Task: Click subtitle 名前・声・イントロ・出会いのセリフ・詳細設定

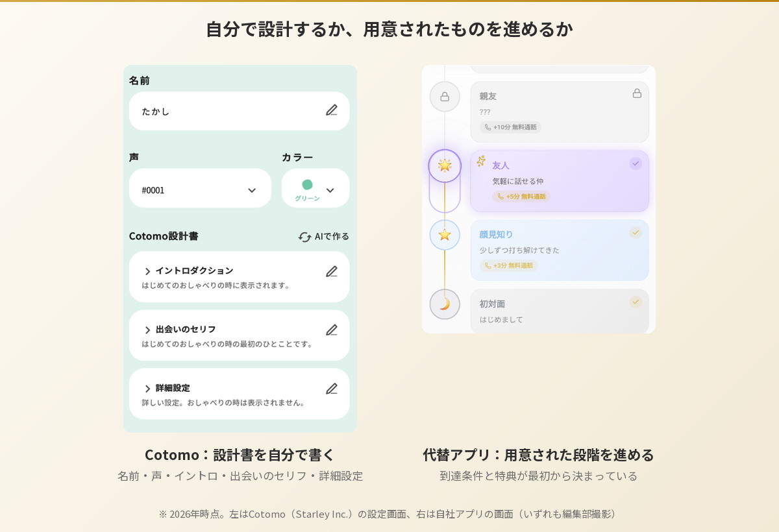Action: click(240, 476)
